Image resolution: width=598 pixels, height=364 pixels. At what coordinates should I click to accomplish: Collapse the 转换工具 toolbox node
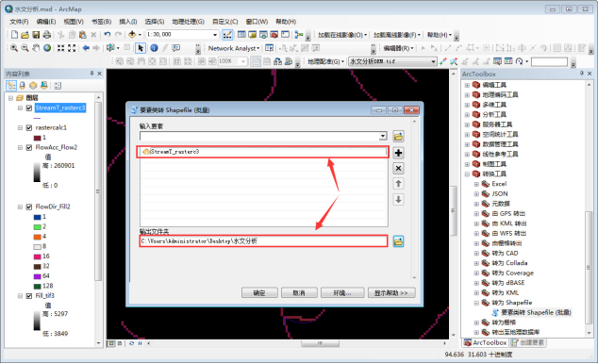[467, 174]
